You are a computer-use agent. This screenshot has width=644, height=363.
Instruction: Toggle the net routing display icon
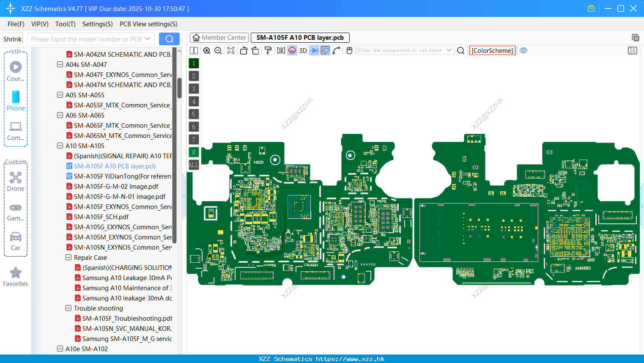pyautogui.click(x=325, y=50)
